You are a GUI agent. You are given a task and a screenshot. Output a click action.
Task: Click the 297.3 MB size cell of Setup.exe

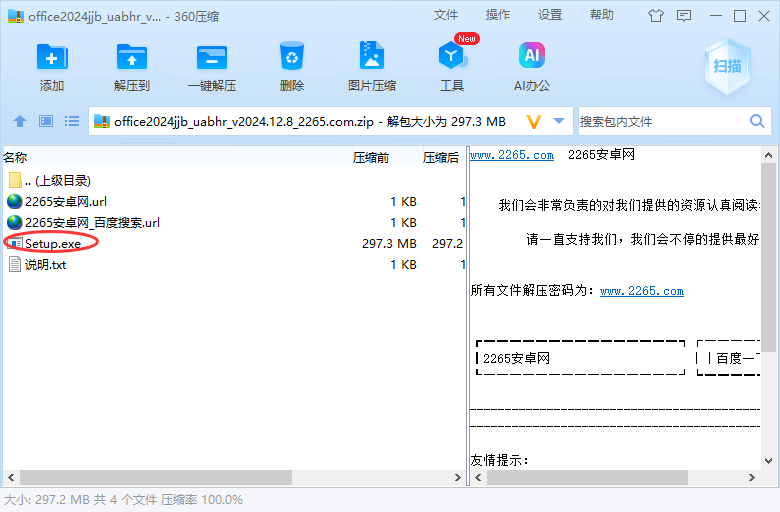[x=389, y=244]
